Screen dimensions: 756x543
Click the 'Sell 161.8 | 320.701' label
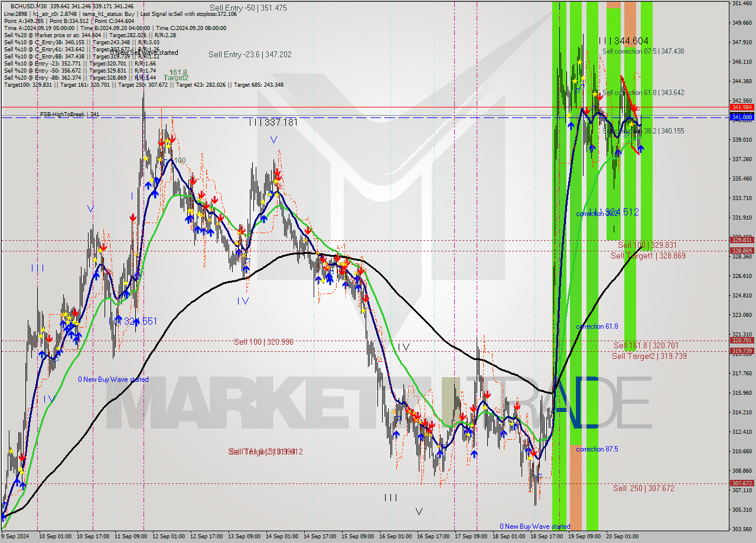pos(646,345)
